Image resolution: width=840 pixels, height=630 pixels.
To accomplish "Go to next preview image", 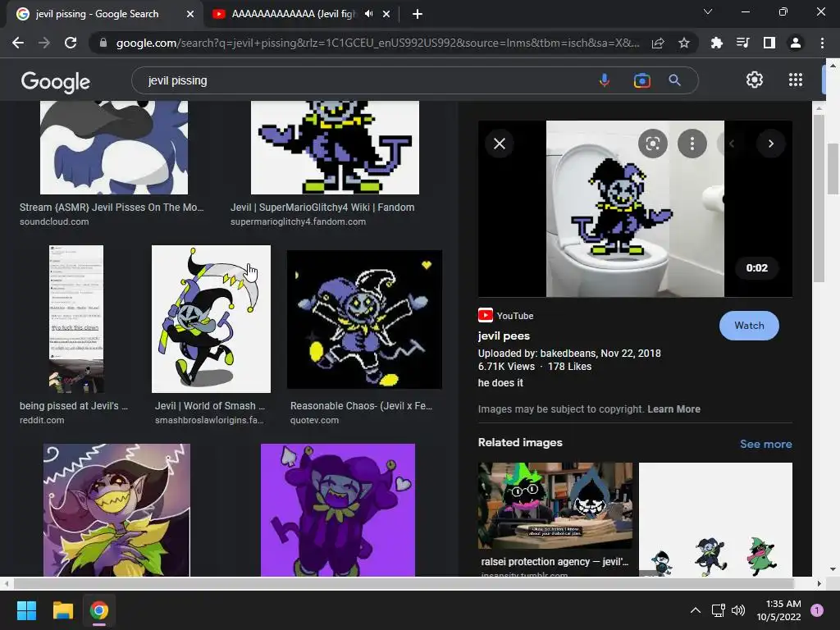I will [x=771, y=144].
